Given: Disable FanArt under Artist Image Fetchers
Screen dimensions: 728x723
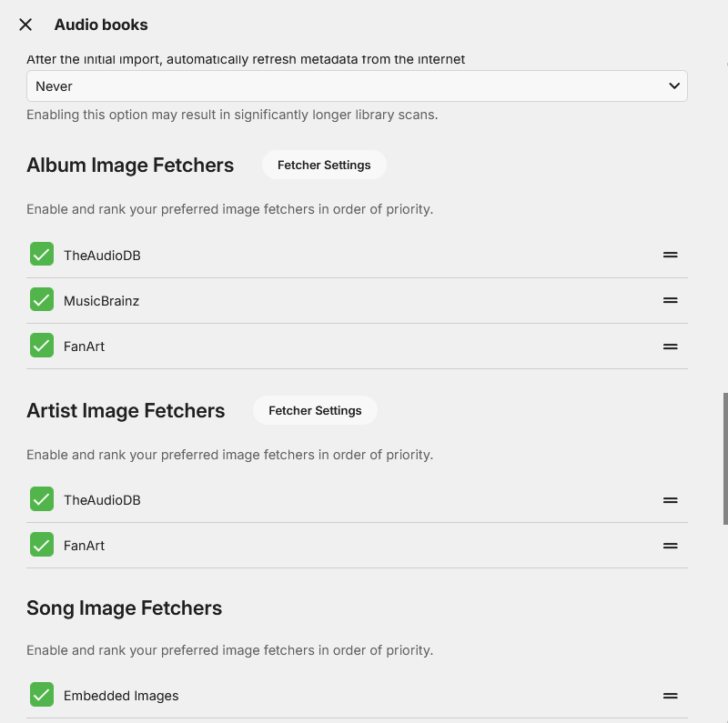Looking at the screenshot, I should pyautogui.click(x=42, y=545).
